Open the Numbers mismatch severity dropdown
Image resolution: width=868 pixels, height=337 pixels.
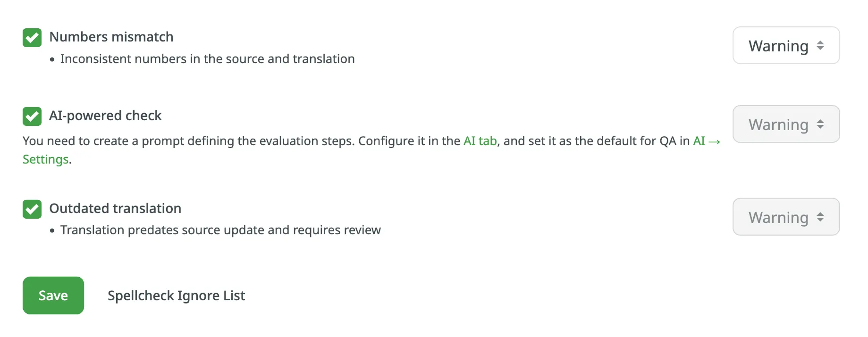coord(785,46)
